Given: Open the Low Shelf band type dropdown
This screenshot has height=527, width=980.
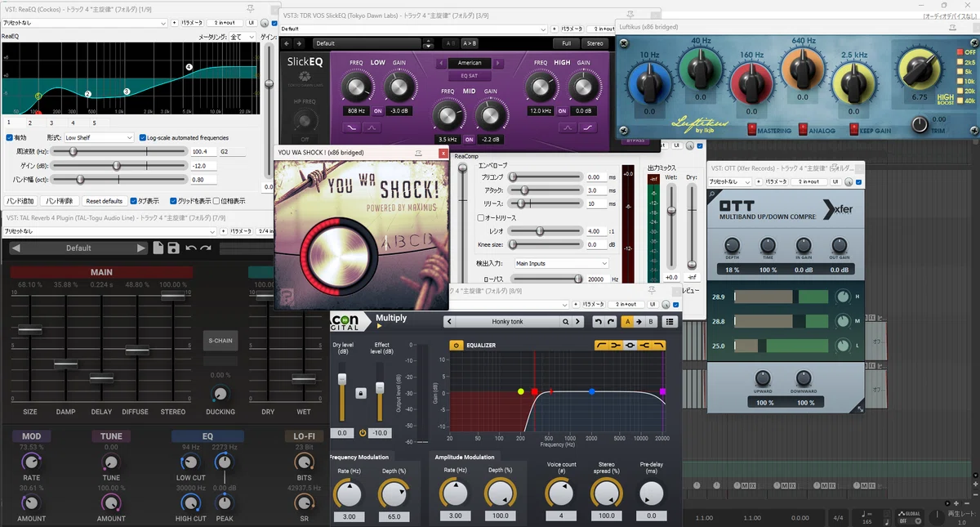Looking at the screenshot, I should click(98, 138).
